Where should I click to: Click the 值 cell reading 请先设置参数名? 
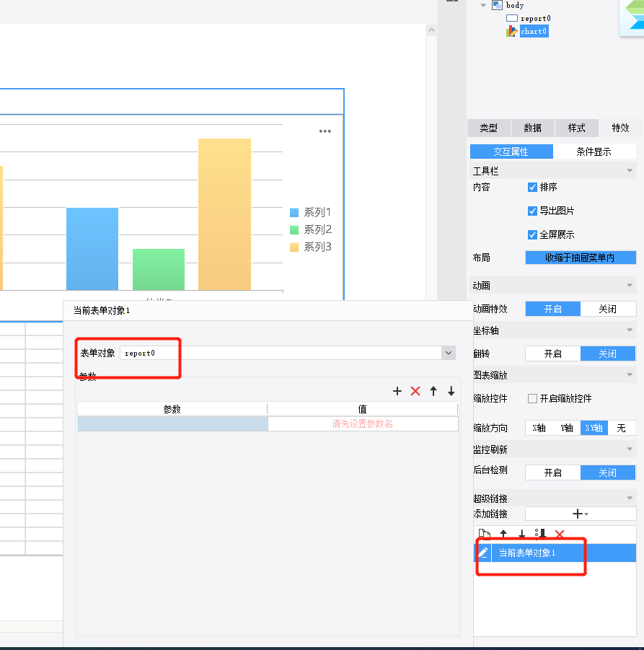point(363,423)
